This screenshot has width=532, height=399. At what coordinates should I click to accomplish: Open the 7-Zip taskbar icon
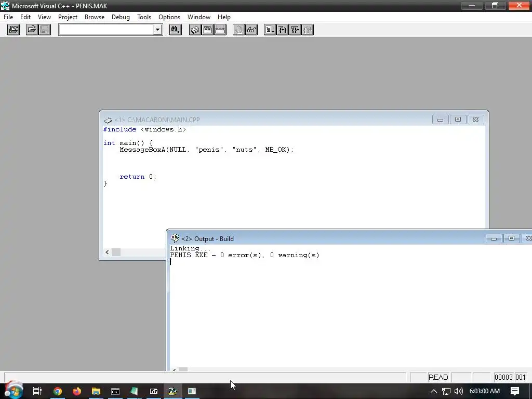click(154, 391)
